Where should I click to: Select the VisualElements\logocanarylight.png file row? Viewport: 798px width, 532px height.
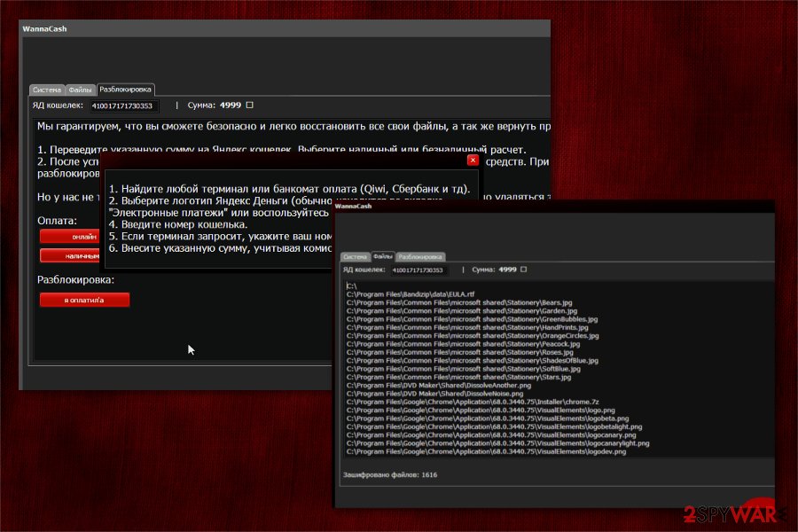pos(497,443)
